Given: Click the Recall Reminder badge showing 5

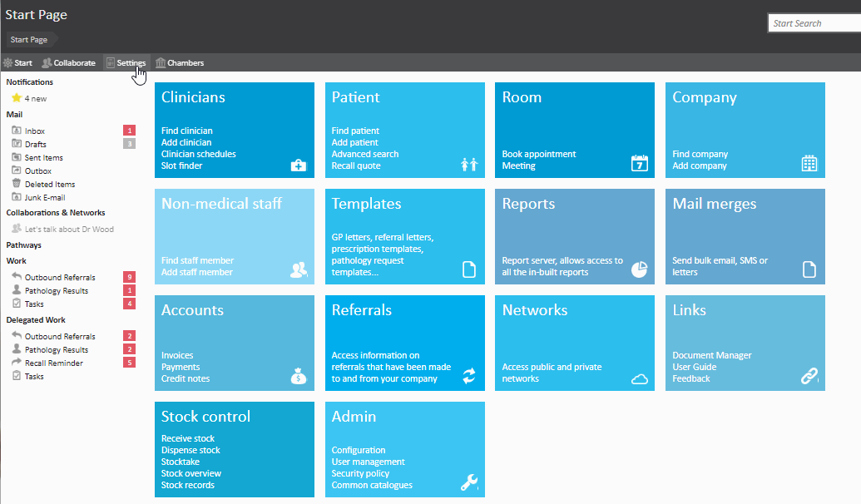Looking at the screenshot, I should (x=129, y=363).
